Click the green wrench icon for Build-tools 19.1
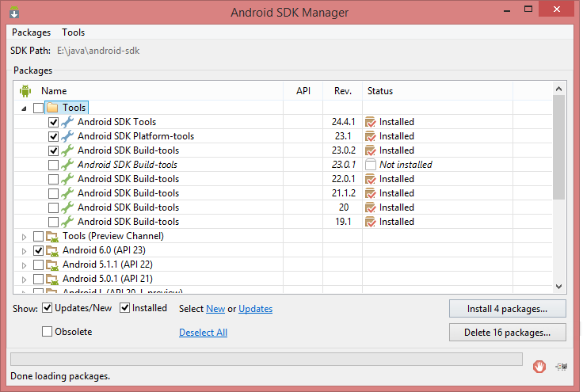Image resolution: width=583 pixels, height=392 pixels. [67, 222]
